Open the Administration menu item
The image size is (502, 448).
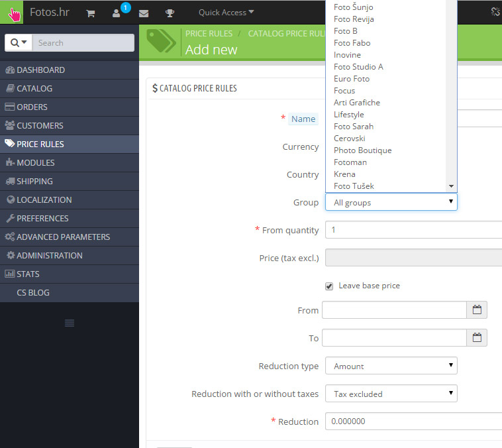pyautogui.click(x=70, y=256)
